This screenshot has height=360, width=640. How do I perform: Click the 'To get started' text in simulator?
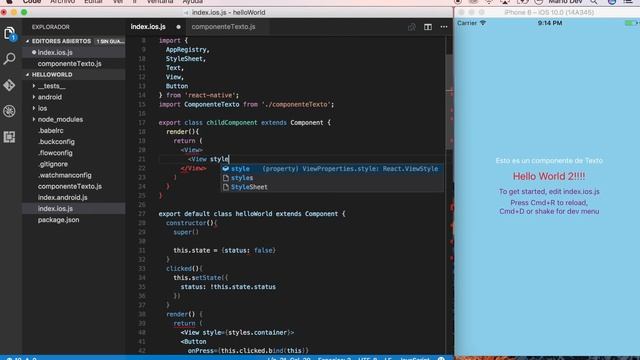click(x=549, y=191)
